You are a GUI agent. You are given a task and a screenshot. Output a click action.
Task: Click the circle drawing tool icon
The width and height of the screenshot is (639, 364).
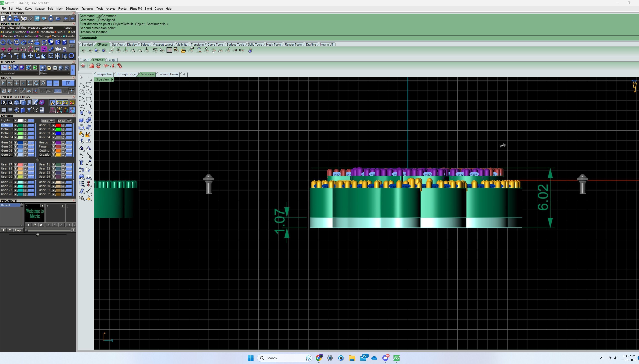pyautogui.click(x=81, y=92)
